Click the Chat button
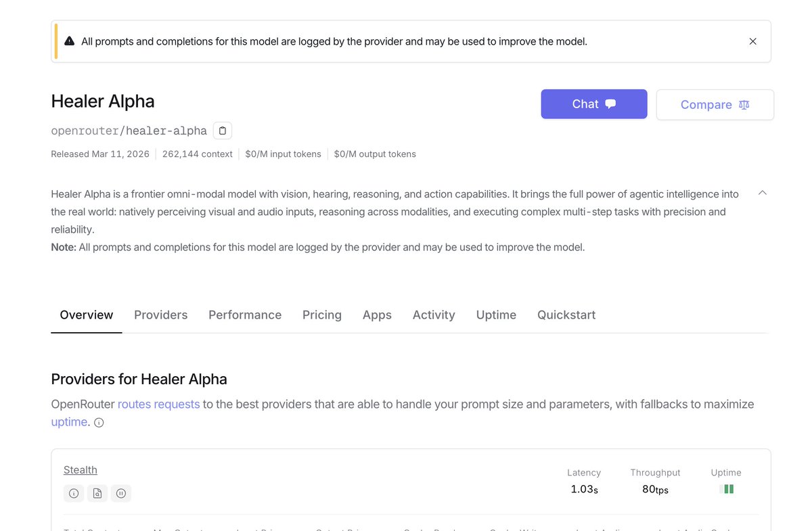This screenshot has width=812, height=531. point(594,103)
